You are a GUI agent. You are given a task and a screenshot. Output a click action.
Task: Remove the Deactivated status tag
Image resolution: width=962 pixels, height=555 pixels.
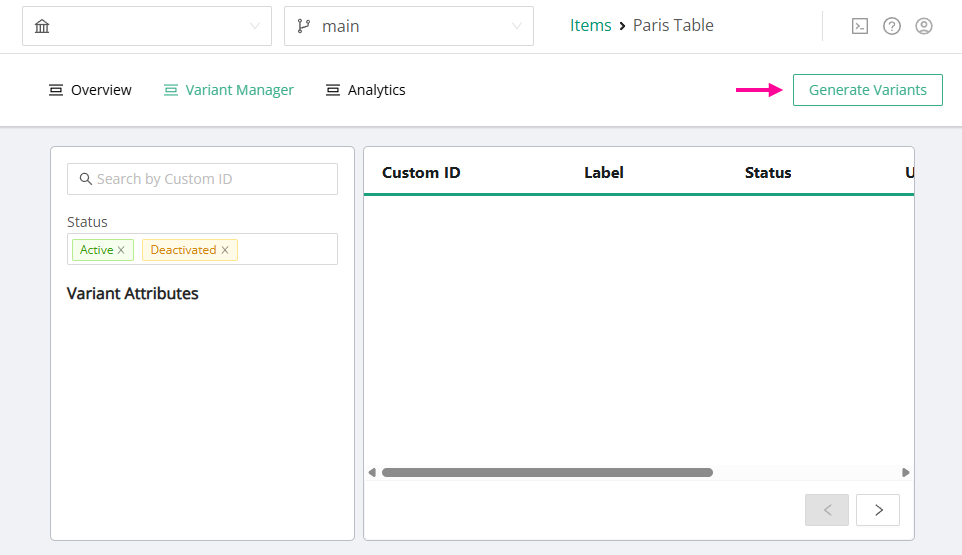pos(225,250)
